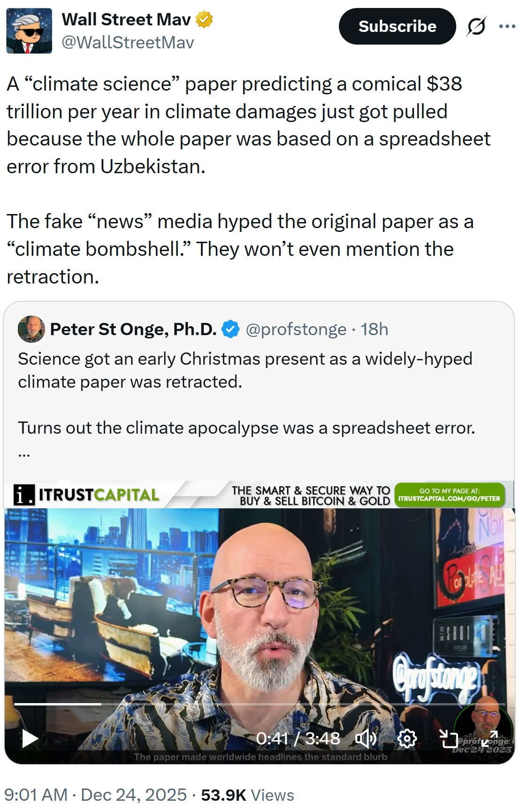Subscribe to Wall Street Mav

(397, 26)
